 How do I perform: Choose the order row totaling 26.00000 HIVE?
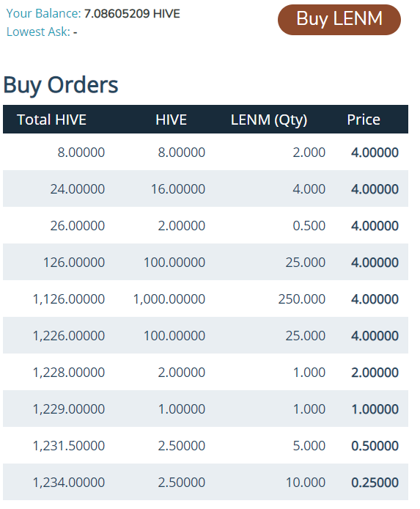(205, 225)
